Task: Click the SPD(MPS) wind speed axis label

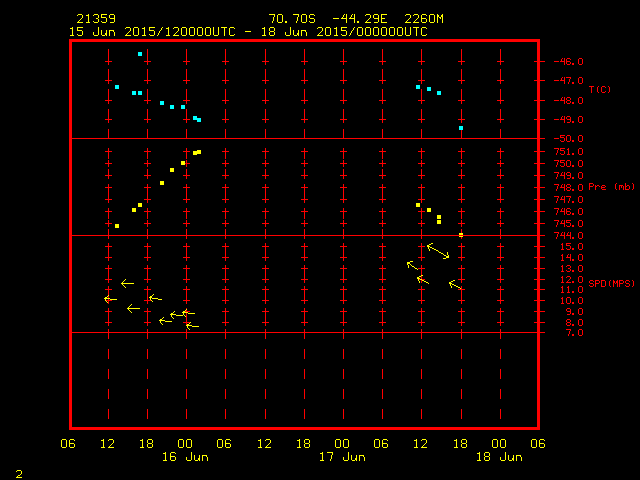Action: coord(611,284)
